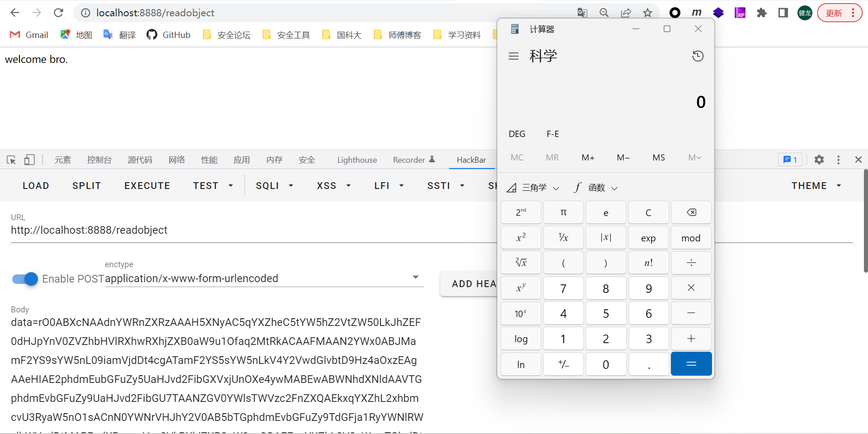Screen dimensions: 868x434
Task: Reload the page with the refresh icon
Action: [58, 13]
